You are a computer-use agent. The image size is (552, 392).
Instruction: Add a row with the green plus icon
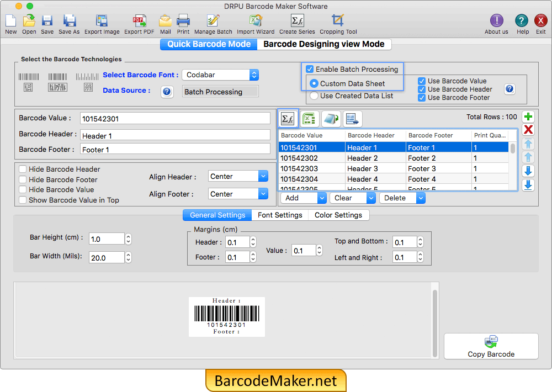coord(528,116)
